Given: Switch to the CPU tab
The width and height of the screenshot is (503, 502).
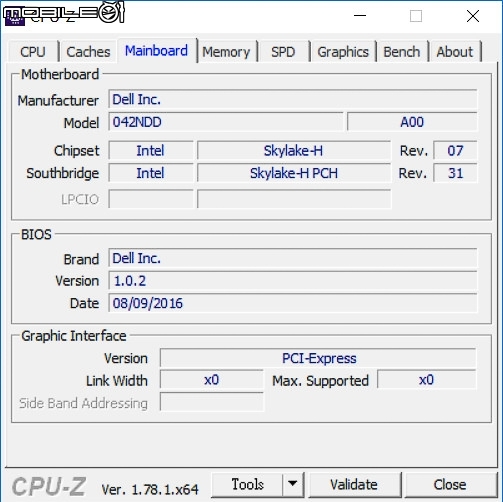Looking at the screenshot, I should click(x=33, y=52).
